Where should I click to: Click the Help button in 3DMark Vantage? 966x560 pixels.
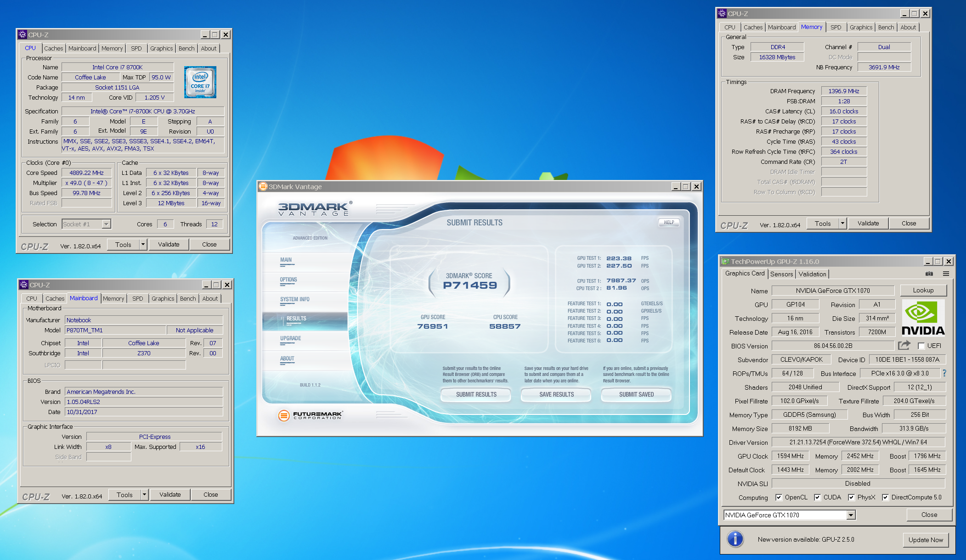coord(669,222)
